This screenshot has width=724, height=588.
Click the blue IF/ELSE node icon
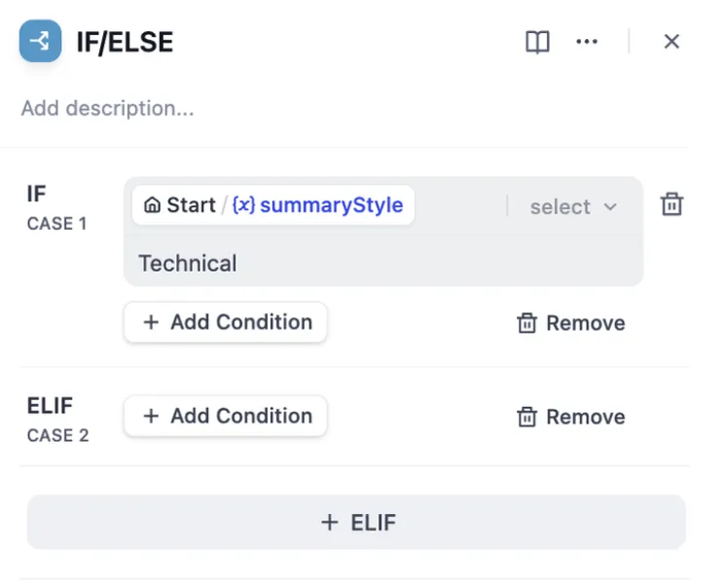(40, 42)
